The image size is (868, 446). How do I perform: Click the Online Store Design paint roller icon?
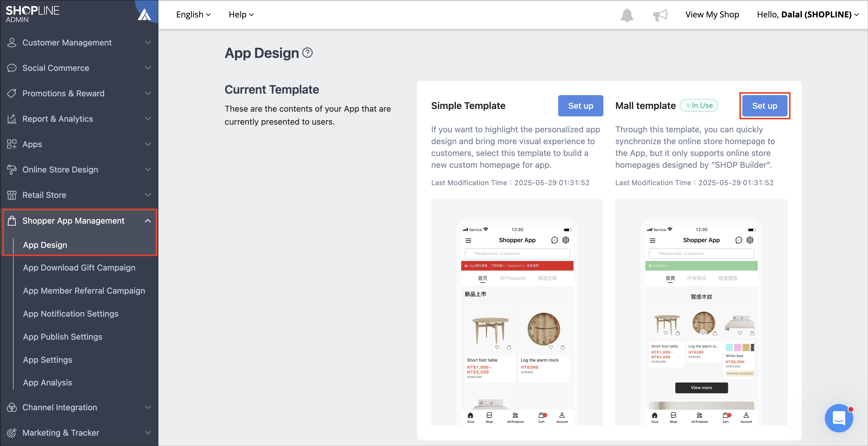pos(12,170)
